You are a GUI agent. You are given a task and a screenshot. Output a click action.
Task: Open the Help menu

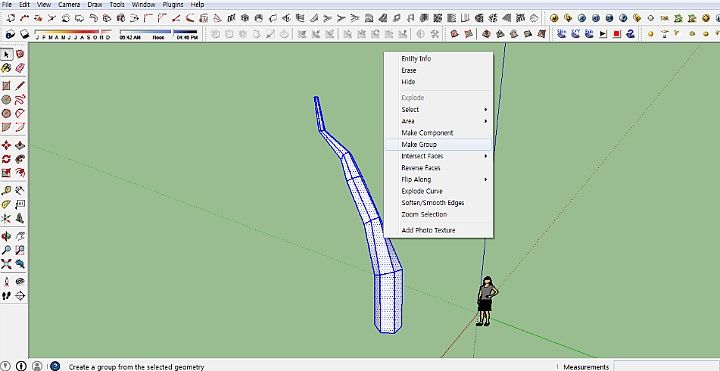[197, 5]
